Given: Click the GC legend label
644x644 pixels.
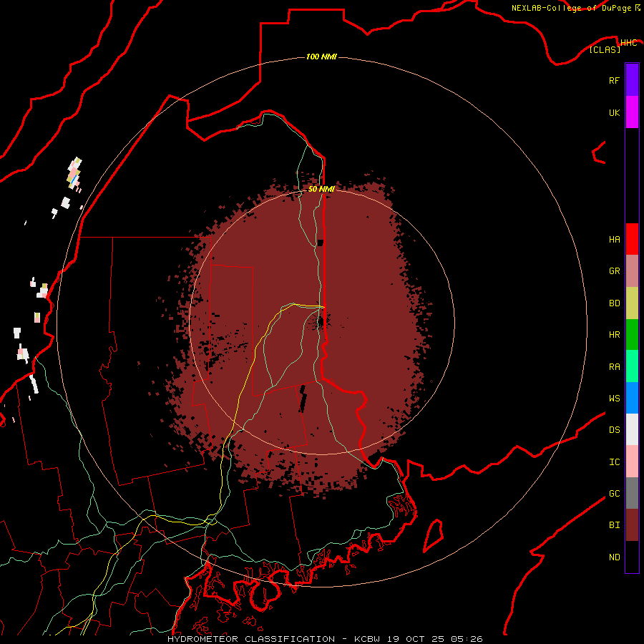Looking at the screenshot, I should 614,494.
